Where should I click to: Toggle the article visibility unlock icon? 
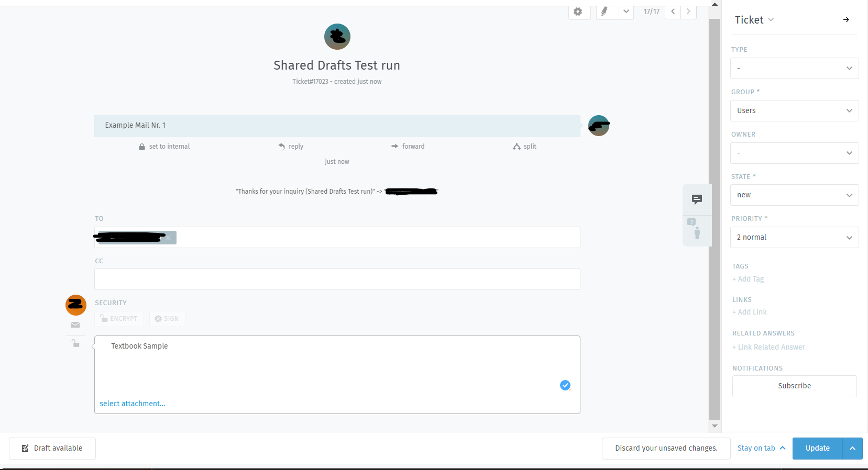tap(75, 343)
